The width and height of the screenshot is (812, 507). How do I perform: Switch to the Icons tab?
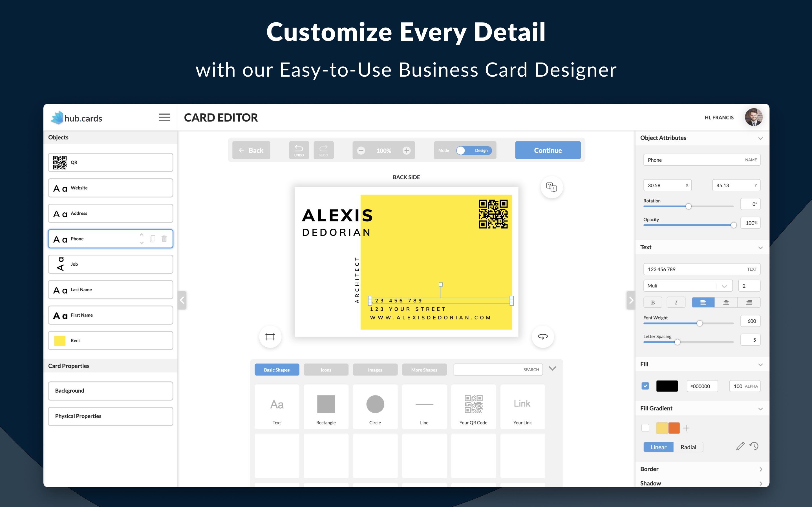point(326,370)
